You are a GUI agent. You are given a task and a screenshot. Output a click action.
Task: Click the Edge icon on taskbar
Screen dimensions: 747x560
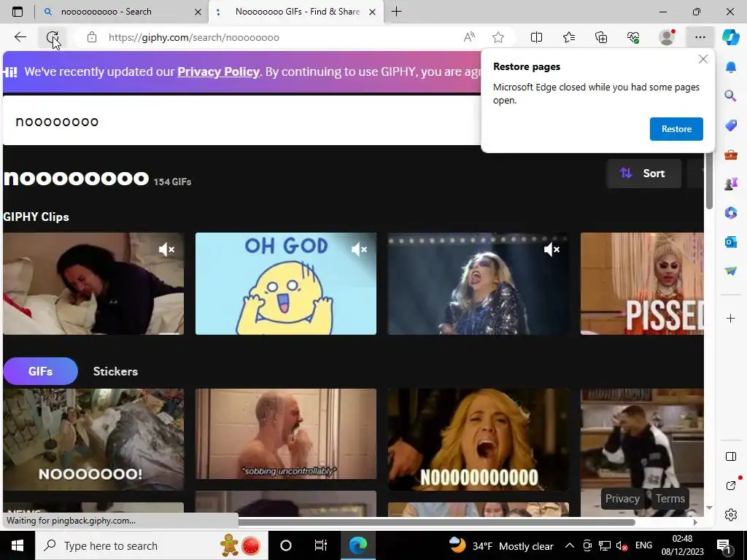[357, 545]
